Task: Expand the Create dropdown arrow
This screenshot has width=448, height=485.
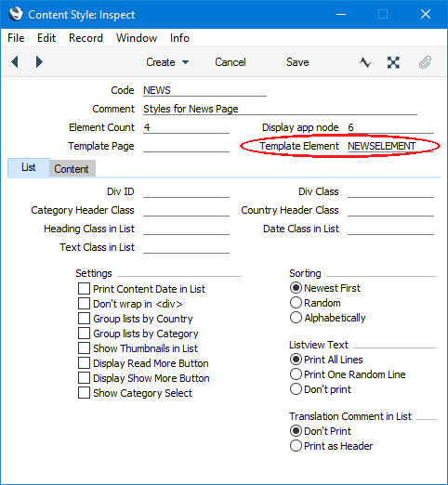Action: (x=185, y=62)
